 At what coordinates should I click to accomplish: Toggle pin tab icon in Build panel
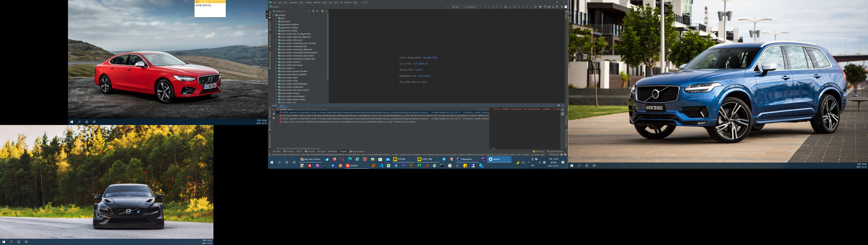tap(274, 114)
